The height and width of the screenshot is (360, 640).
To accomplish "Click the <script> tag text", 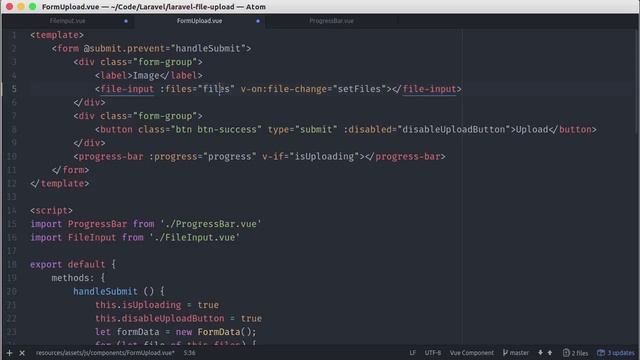I will coord(51,210).
